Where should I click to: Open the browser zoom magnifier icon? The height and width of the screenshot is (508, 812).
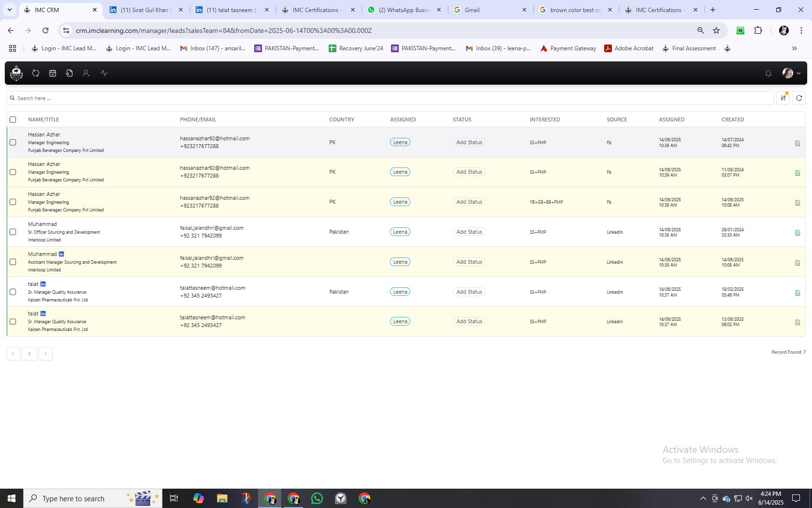pos(700,30)
